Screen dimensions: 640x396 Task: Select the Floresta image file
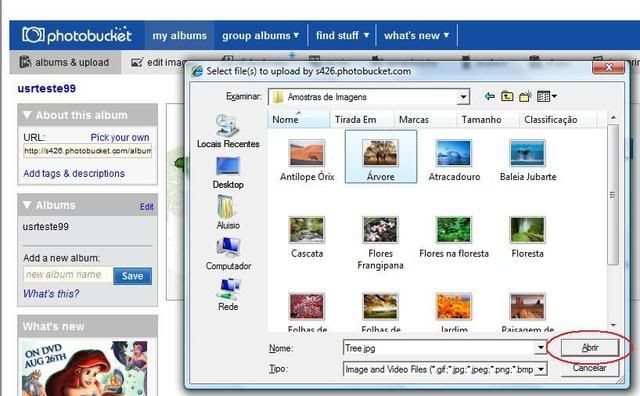click(527, 237)
